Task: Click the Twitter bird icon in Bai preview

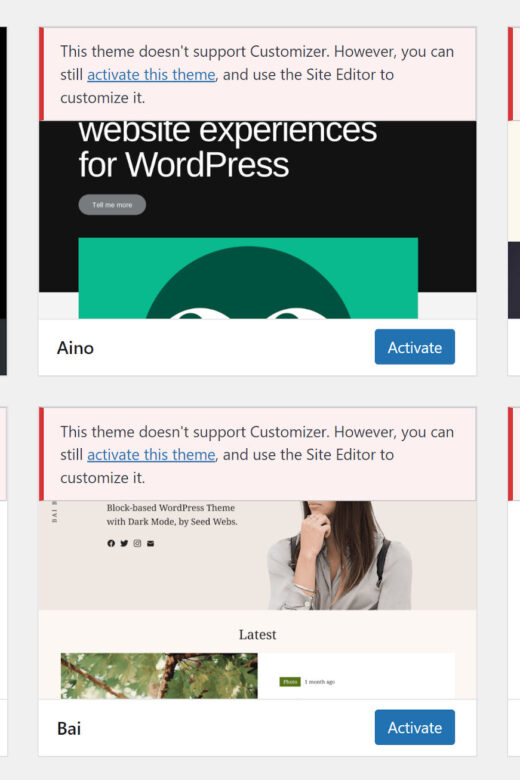Action: (124, 543)
